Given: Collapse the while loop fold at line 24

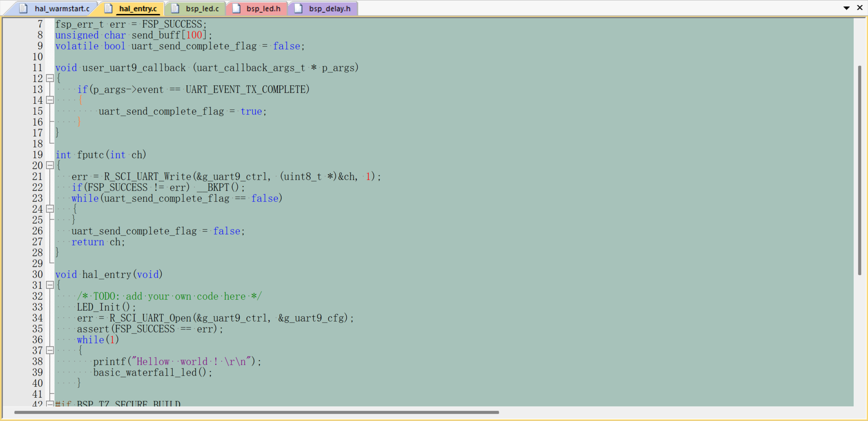Looking at the screenshot, I should tap(50, 209).
